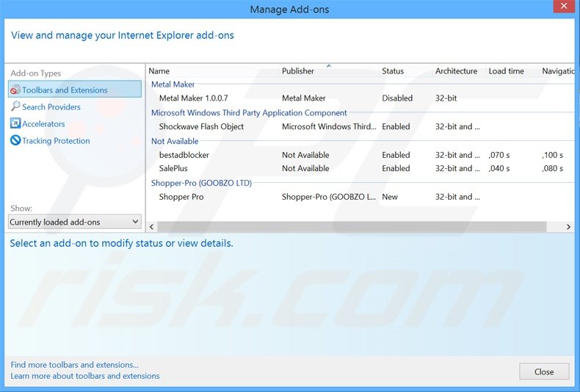Image resolution: width=580 pixels, height=392 pixels.
Task: Open Find more toolbars and extensions link
Action: point(74,365)
